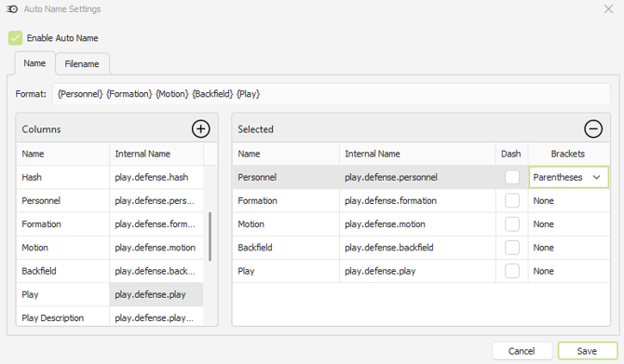Image resolution: width=624 pixels, height=364 pixels.
Task: Click the plus icon to add column
Action: [x=200, y=128]
